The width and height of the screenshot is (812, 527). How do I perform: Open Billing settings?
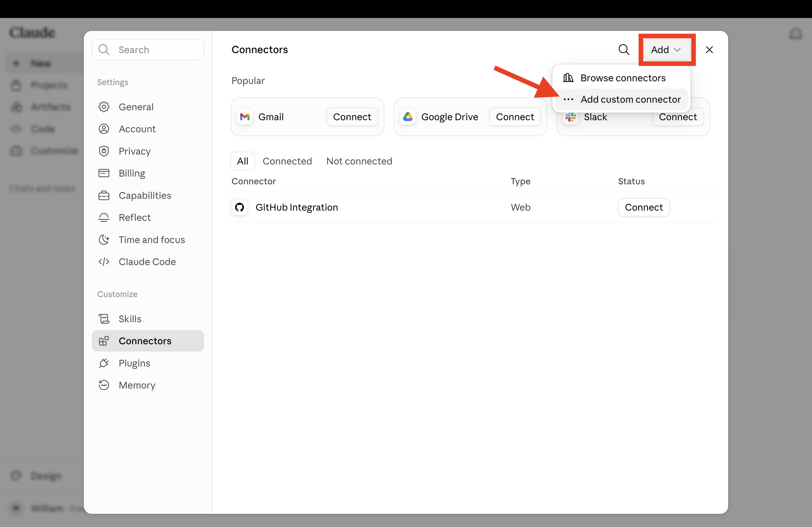click(148, 173)
